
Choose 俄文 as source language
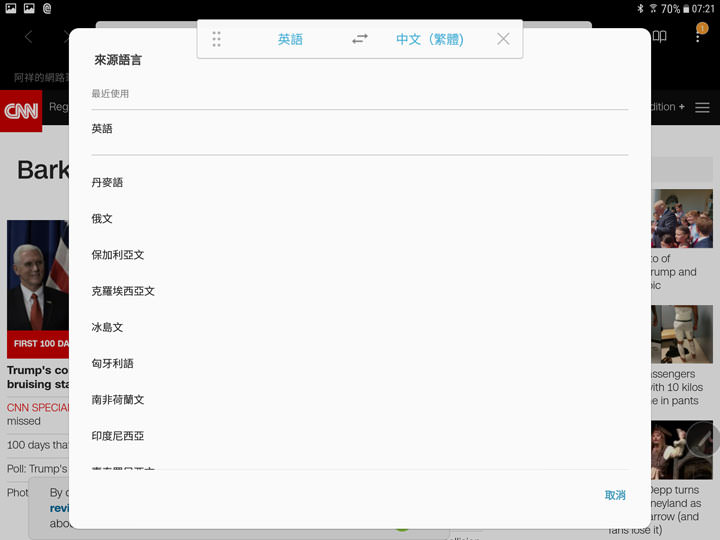click(x=360, y=219)
